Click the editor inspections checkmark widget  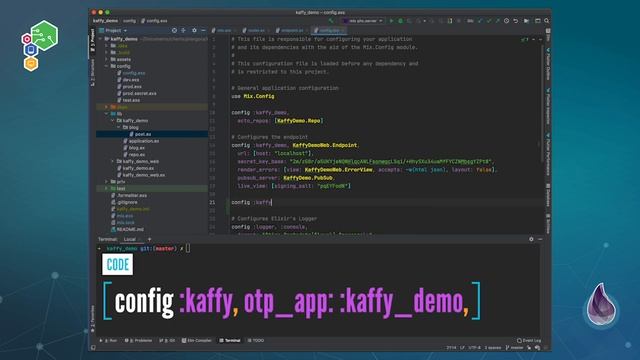(524, 40)
